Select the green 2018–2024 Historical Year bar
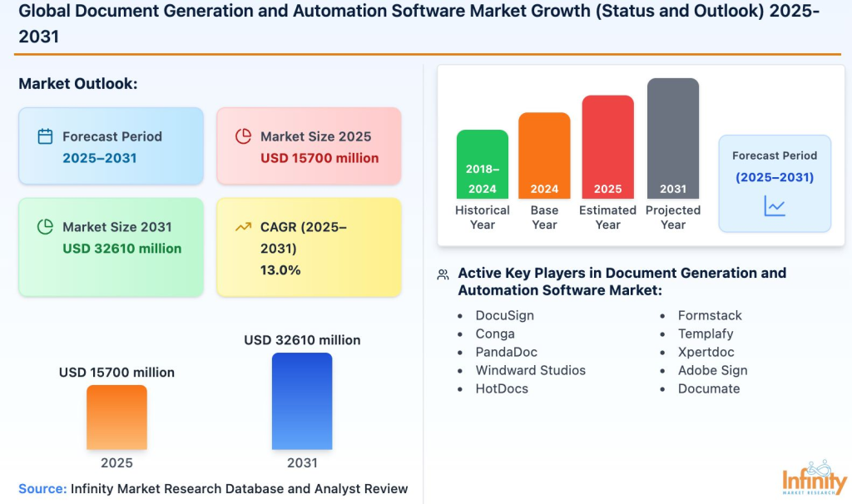 click(482, 165)
